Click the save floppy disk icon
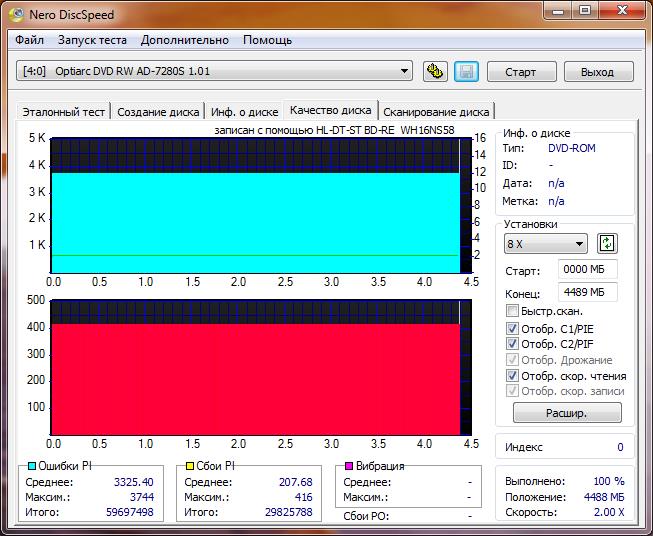Screen dimensions: 653x536 coord(465,72)
